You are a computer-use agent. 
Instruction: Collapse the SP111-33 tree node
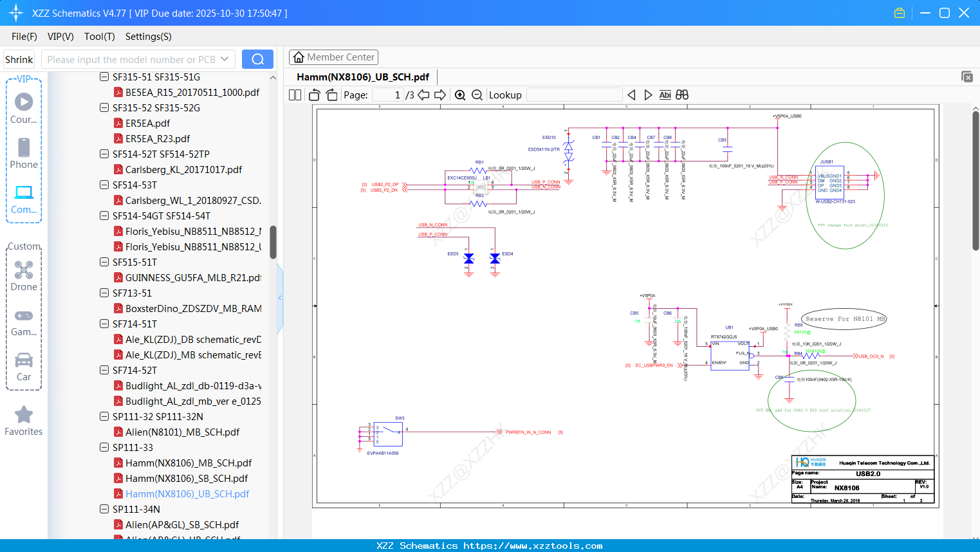tap(104, 447)
